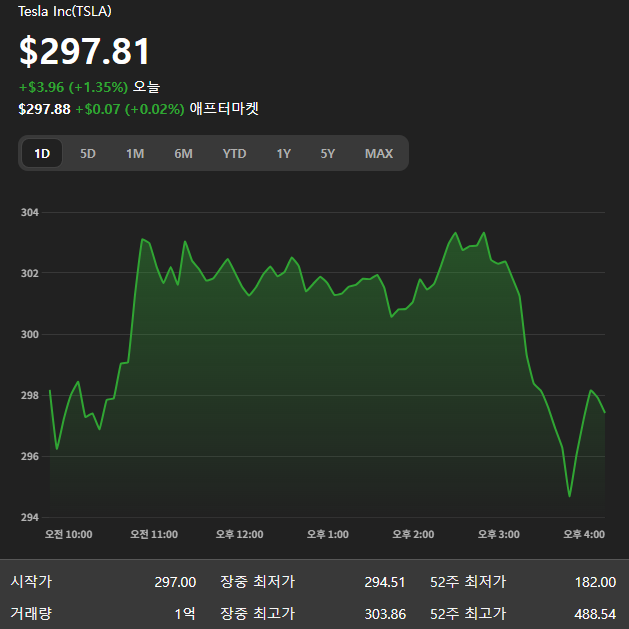629x629 pixels.
Task: Click the 장중 최저가 label
Action: (258, 581)
